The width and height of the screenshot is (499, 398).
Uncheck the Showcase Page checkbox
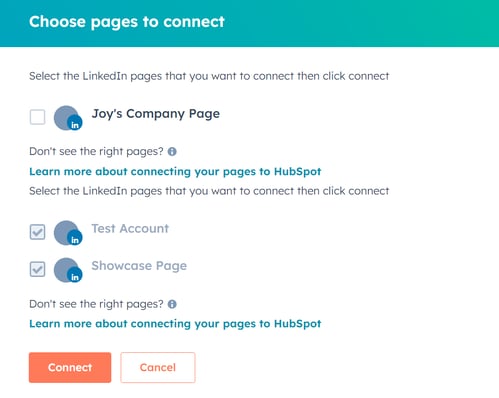pos(37,269)
